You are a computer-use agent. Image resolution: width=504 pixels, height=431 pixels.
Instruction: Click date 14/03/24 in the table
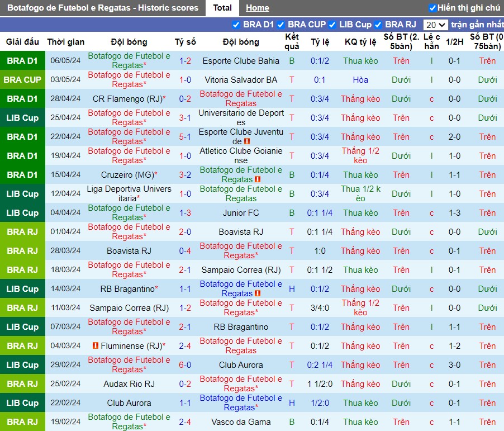coord(65,289)
